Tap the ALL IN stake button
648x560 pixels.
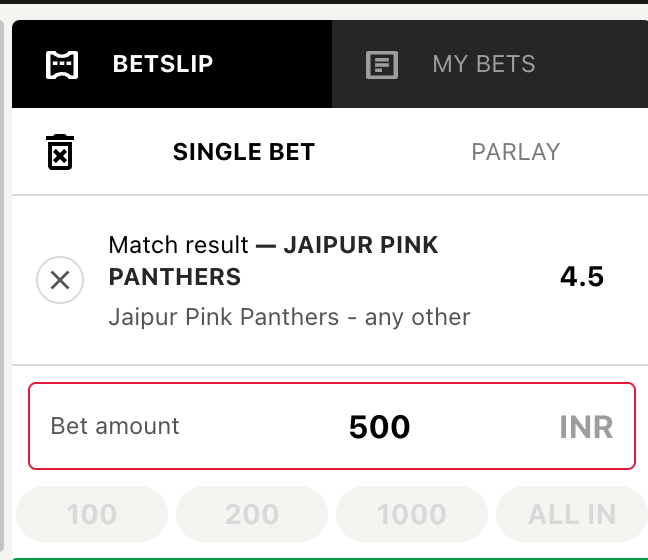(x=572, y=514)
